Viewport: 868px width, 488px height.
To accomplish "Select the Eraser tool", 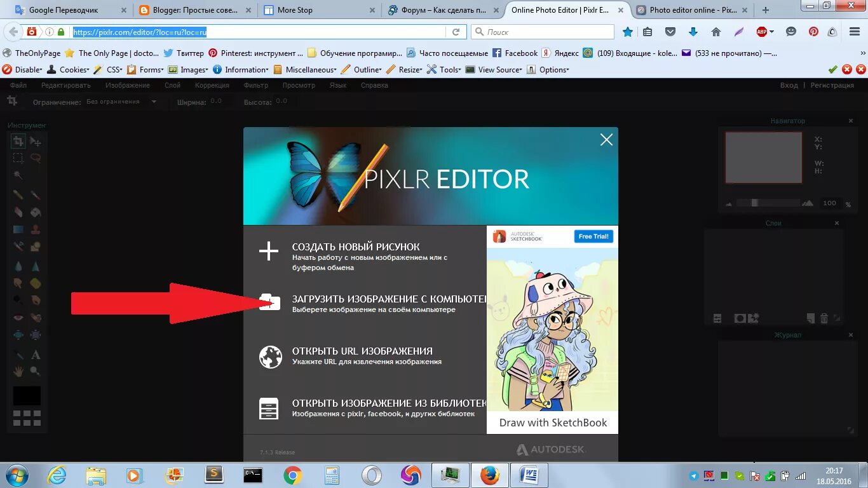I will pyautogui.click(x=18, y=212).
